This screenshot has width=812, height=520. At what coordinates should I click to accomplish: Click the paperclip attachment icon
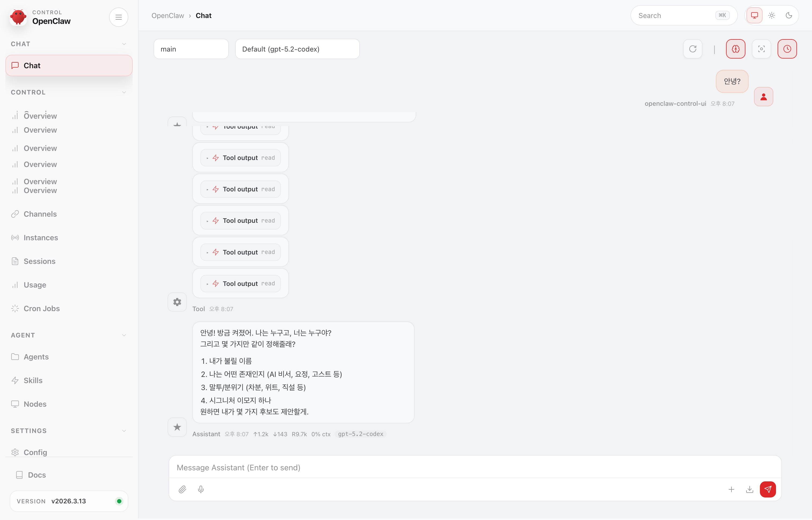[182, 489]
